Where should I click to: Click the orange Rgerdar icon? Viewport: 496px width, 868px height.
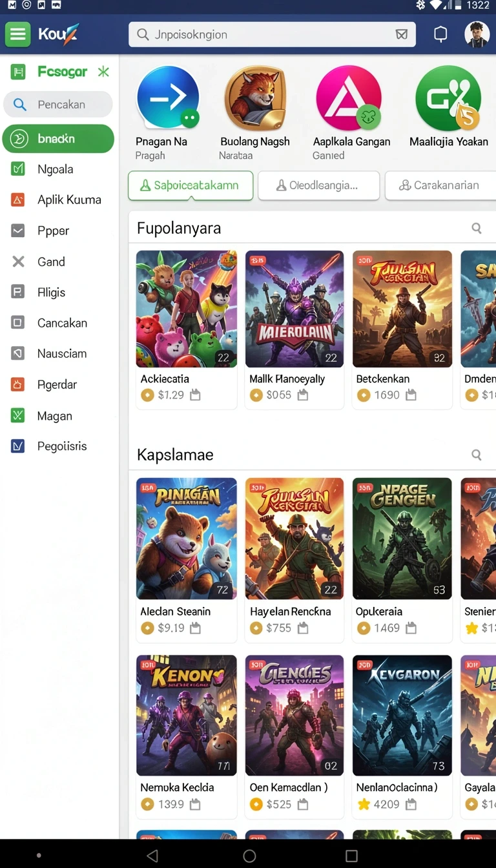(x=18, y=384)
